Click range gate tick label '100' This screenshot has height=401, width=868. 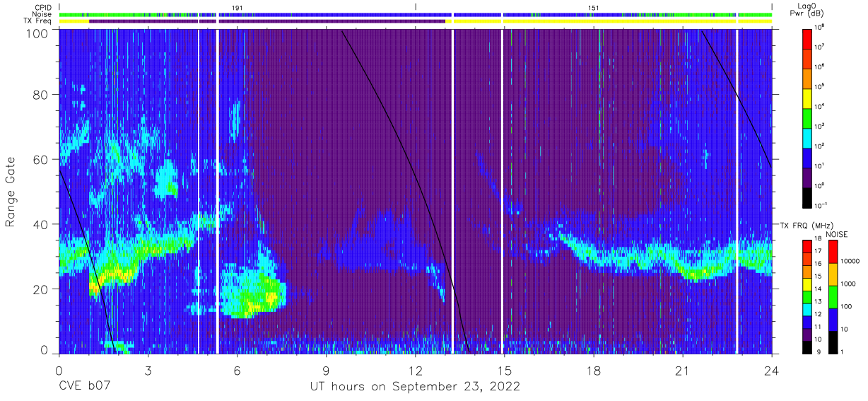click(36, 33)
